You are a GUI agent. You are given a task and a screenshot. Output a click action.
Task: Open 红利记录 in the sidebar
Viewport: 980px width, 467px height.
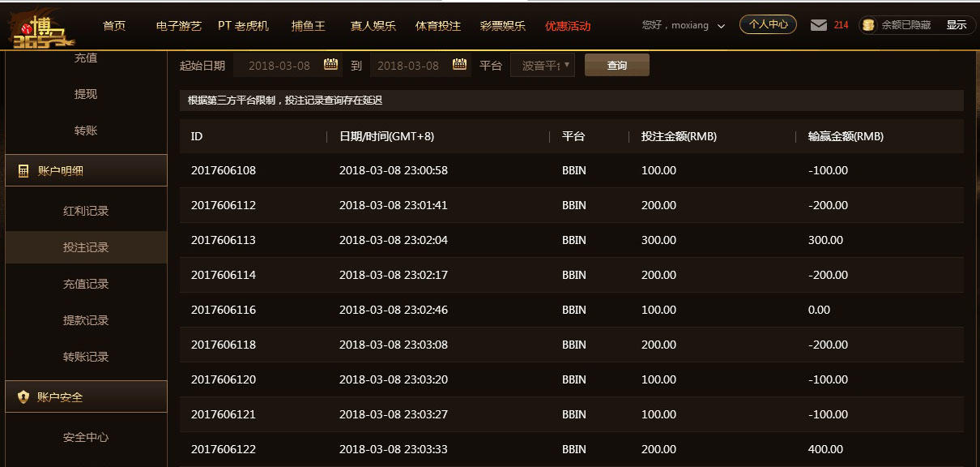pyautogui.click(x=86, y=211)
